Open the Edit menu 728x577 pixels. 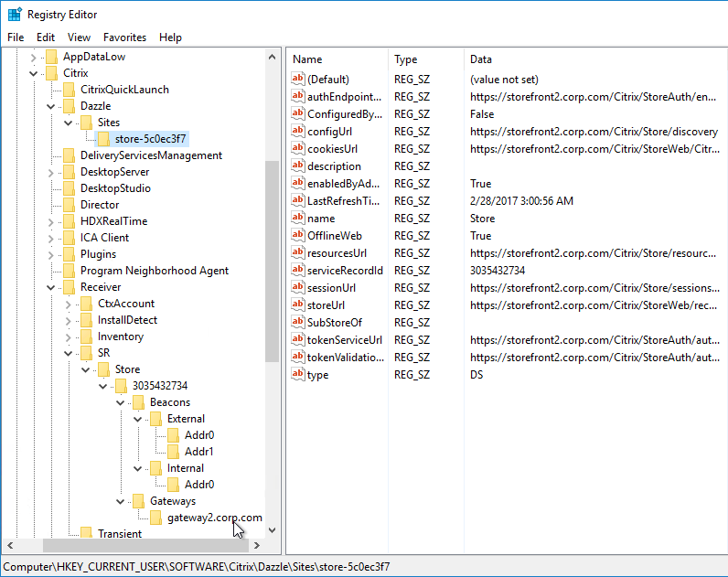(46, 37)
